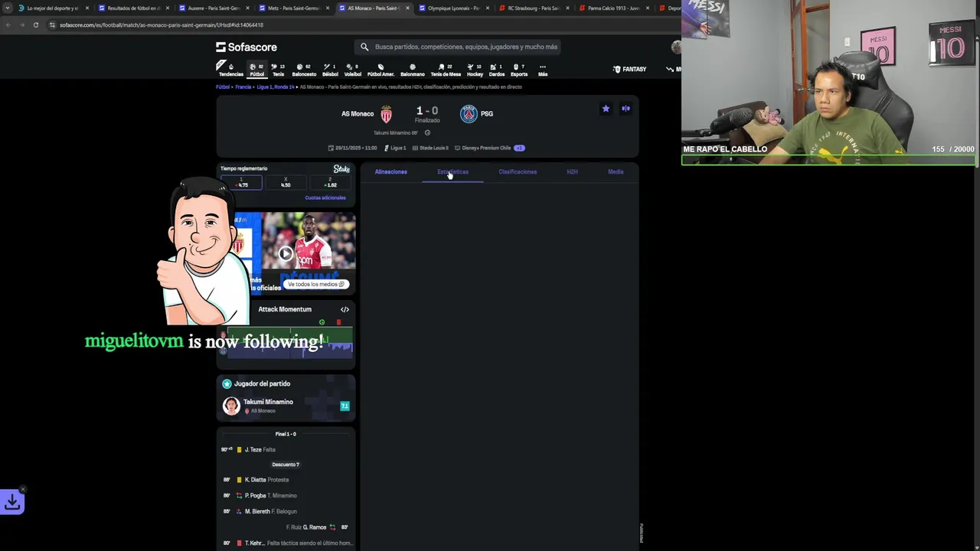980x551 pixels.
Task: Click the G. Ramos substitution event
Action: pyautogui.click(x=286, y=527)
